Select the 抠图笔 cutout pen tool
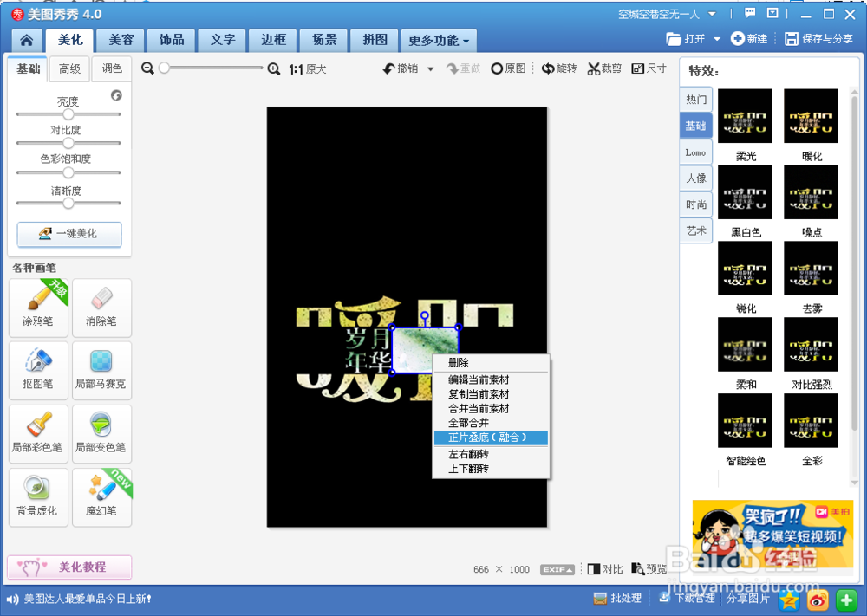 (x=38, y=370)
